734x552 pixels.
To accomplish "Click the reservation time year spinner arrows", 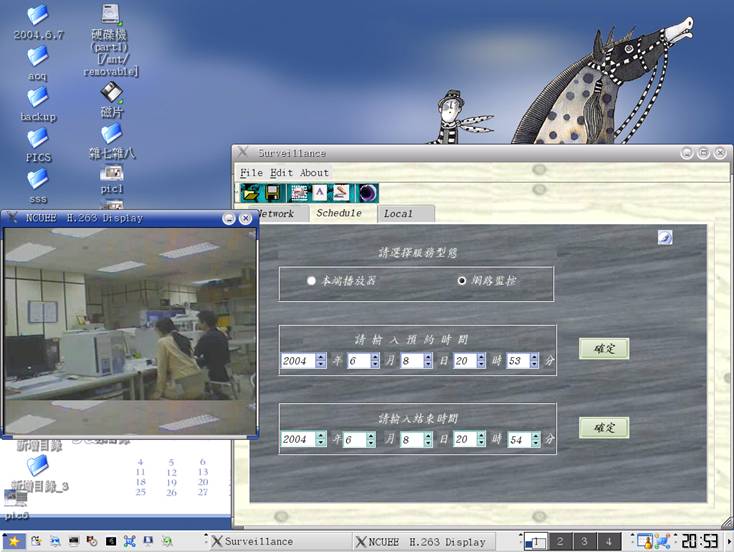I will [x=320, y=361].
